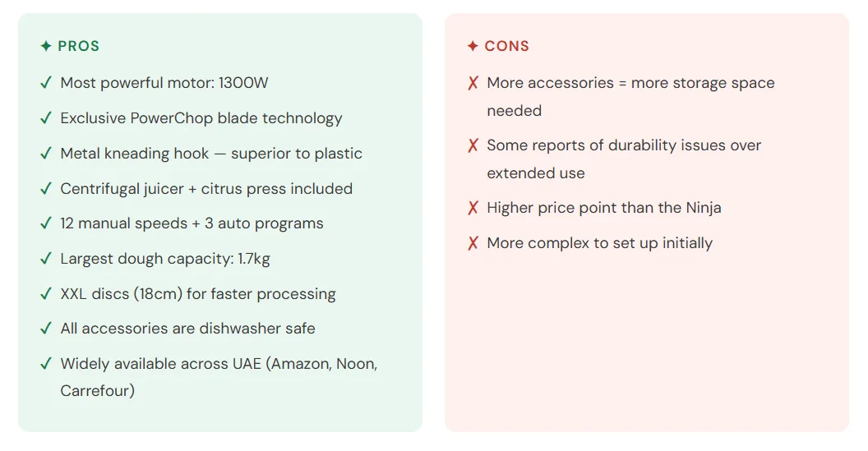
Task: Click checkmark beside Metal kneading hook
Action: click(46, 154)
